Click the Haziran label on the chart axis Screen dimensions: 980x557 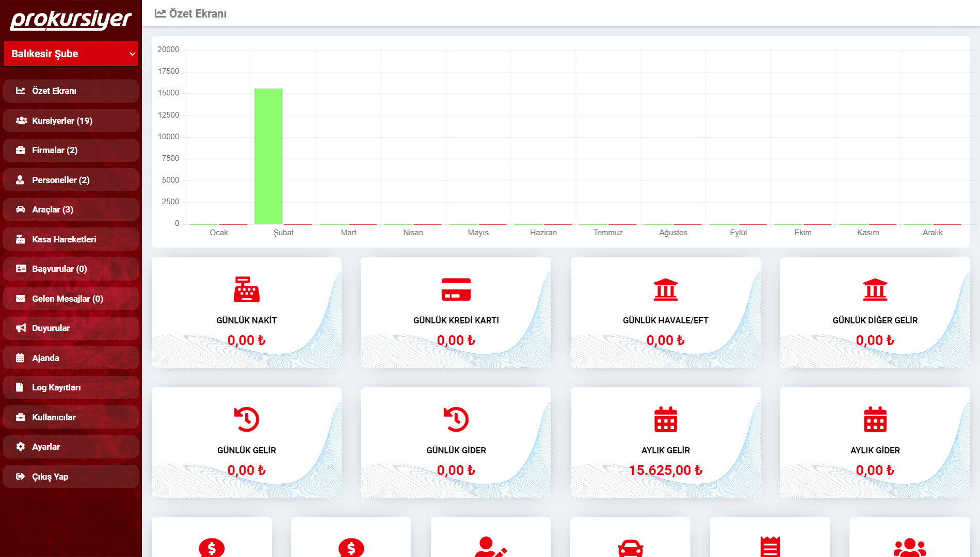[543, 233]
